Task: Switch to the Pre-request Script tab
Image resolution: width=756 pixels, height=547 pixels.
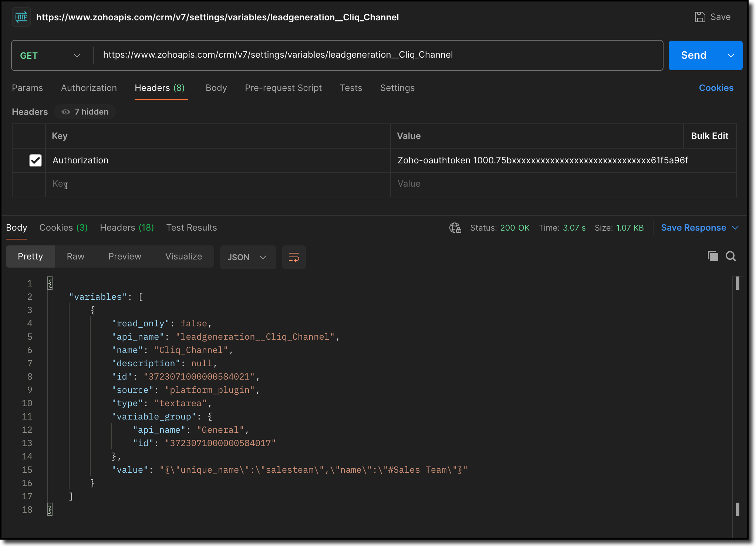Action: click(283, 88)
